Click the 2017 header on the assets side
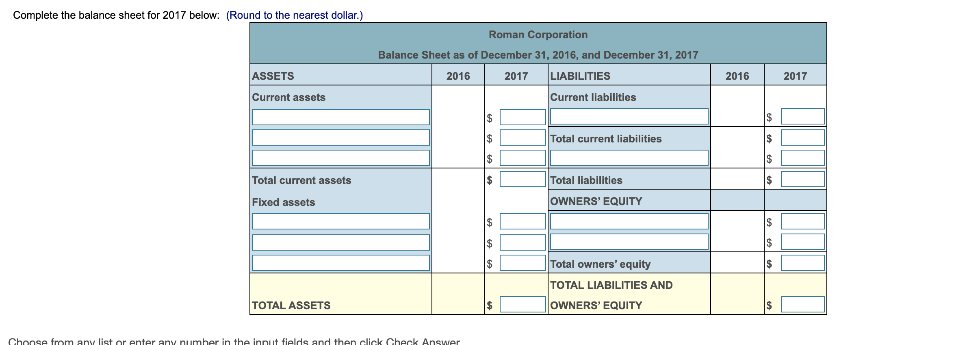 [516, 76]
